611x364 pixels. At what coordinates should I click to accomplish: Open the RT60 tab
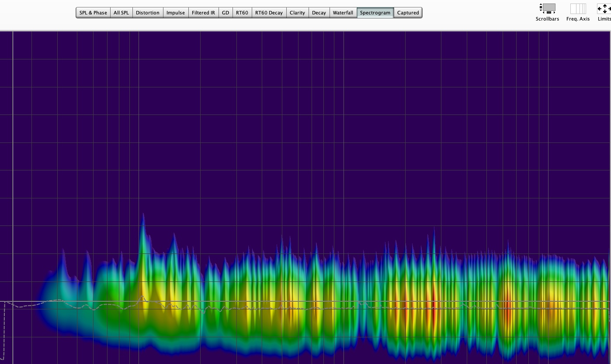242,13
